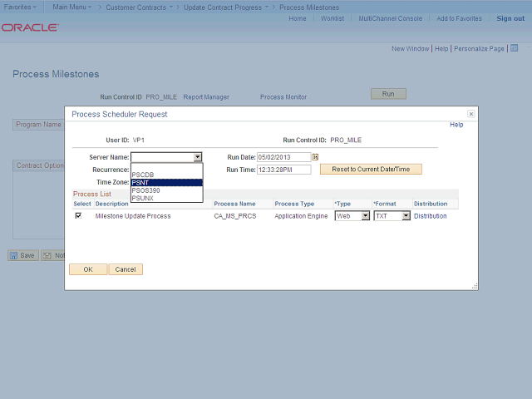Click the Description column header
Image resolution: width=532 pixels, height=399 pixels.
pos(112,204)
